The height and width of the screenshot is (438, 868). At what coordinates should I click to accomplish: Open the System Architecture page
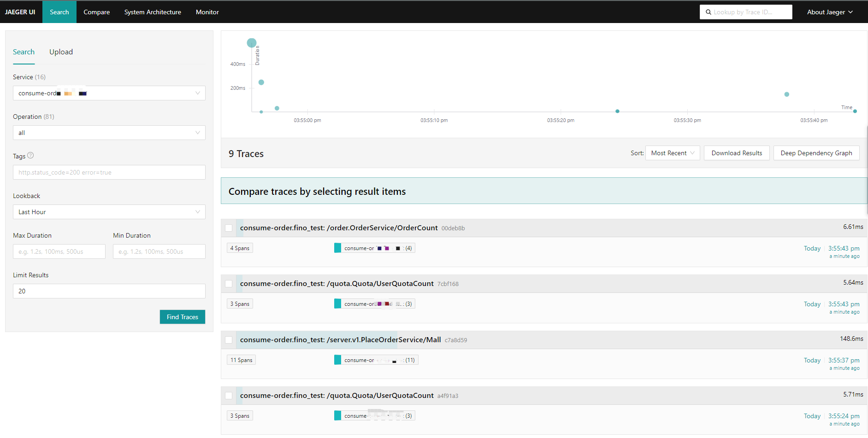(x=153, y=12)
